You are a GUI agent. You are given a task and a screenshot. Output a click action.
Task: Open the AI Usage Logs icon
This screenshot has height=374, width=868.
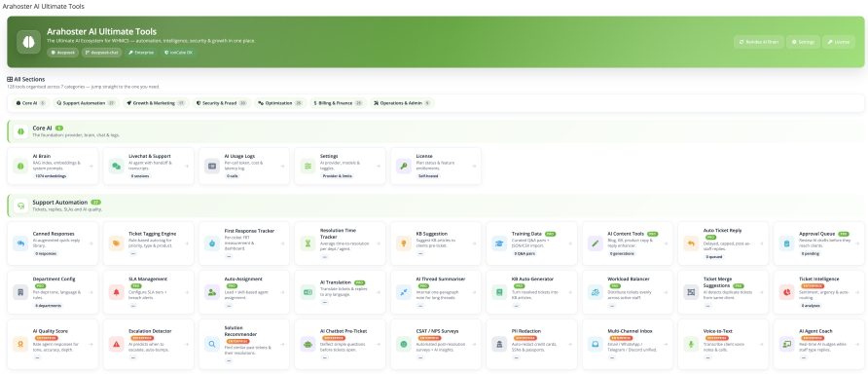[x=212, y=166]
